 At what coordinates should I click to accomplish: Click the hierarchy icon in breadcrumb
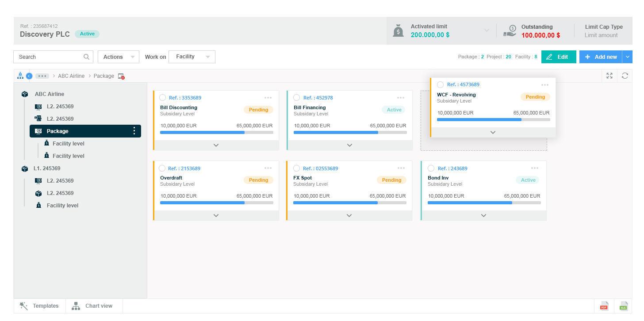(20, 76)
